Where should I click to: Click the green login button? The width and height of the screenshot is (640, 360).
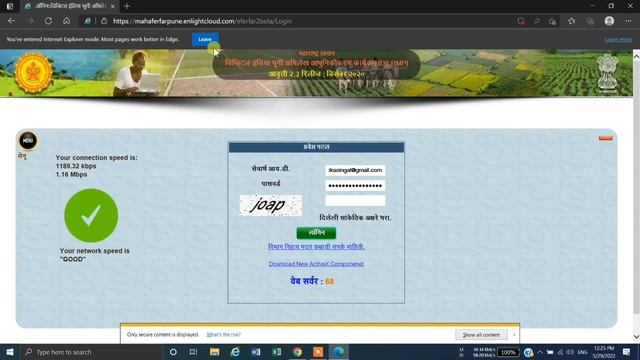[x=316, y=233]
